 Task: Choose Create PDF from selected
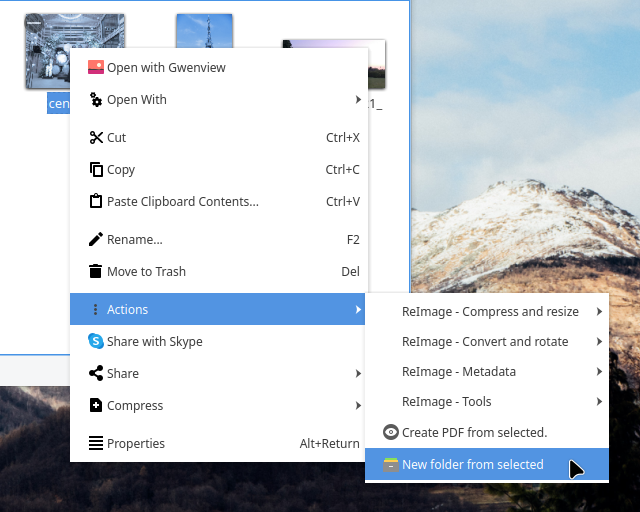tap(487, 432)
